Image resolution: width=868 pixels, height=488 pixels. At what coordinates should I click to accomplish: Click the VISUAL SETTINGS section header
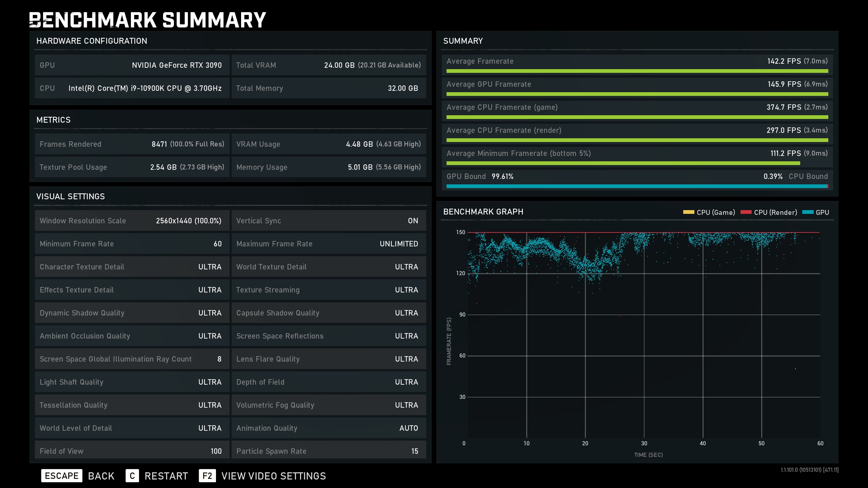[x=71, y=197]
